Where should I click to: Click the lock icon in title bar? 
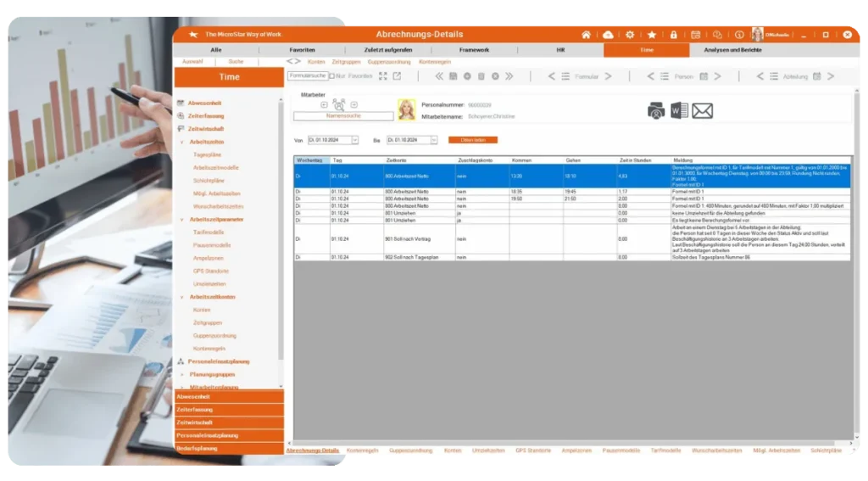[673, 34]
